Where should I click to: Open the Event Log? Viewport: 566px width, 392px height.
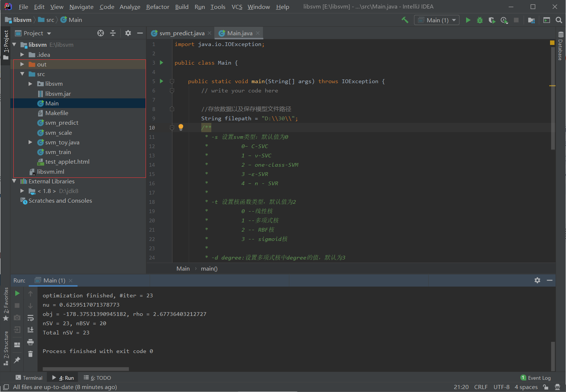pos(536,378)
